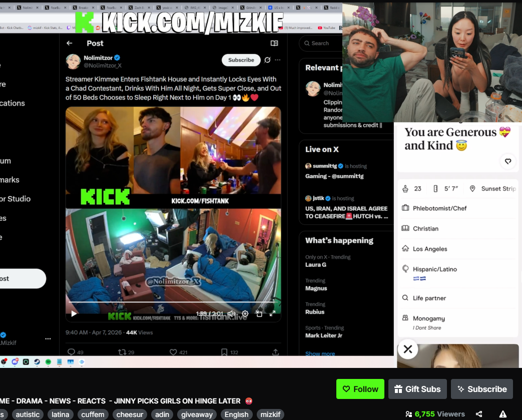Subscribe to the Kick channel
The height and width of the screenshot is (420, 522).
tap(482, 389)
